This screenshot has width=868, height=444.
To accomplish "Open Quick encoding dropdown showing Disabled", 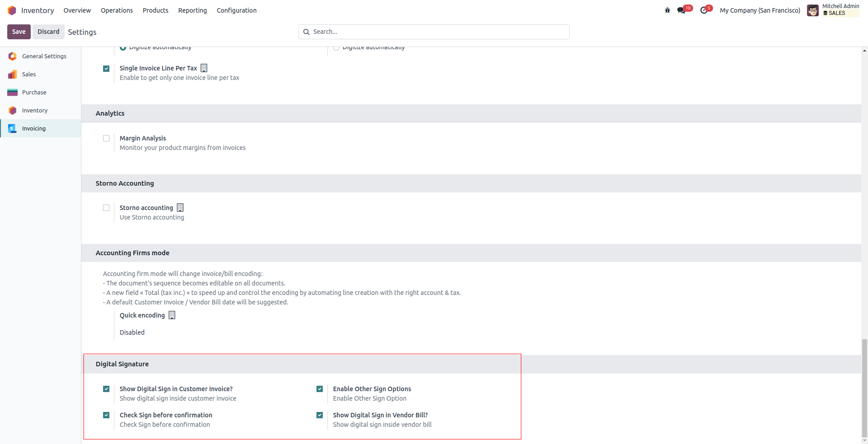I will coord(164,332).
